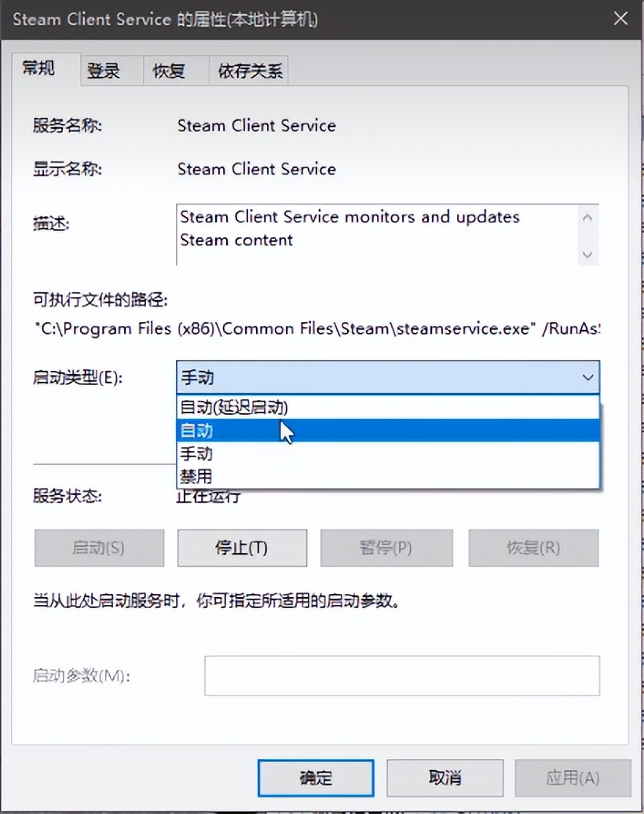Stop the service with 停止(T) button
Viewport: 644px width, 814px height.
[x=242, y=548]
